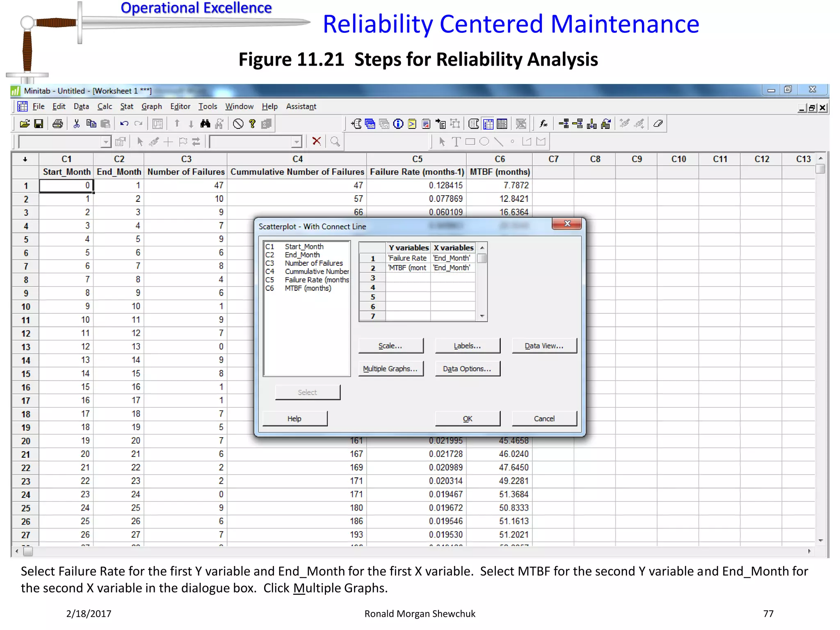Click the Data Options... button
Viewport: 840px width, 630px height.
click(468, 369)
